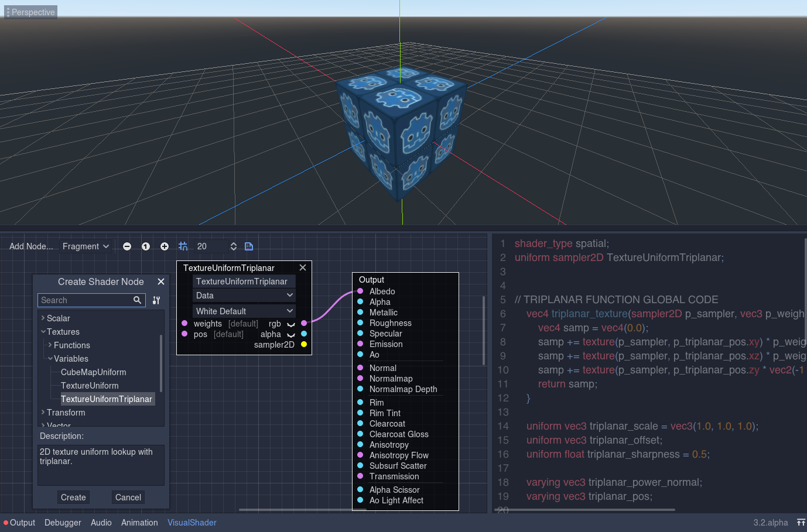Click the snap distance stepper arrows
Image resolution: width=807 pixels, height=532 pixels.
pyautogui.click(x=234, y=246)
